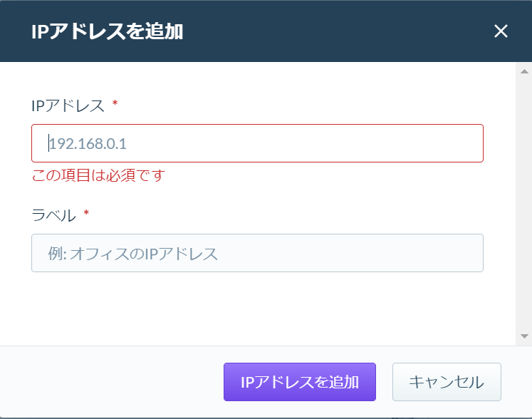Click the scrollbar down arrow
Screen dimensions: 532x419
pyautogui.click(x=524, y=336)
